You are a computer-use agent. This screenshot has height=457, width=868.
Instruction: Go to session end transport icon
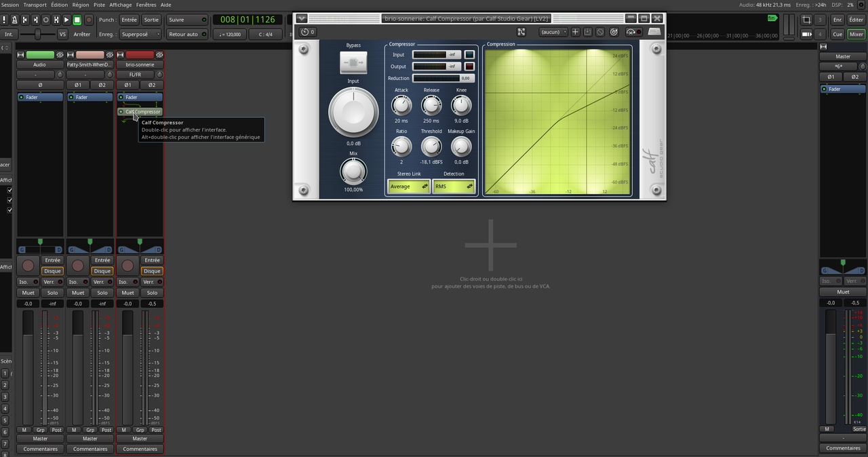35,20
